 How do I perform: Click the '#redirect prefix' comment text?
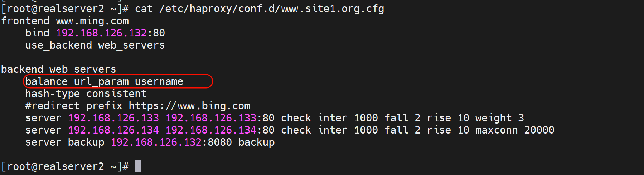coord(74,106)
